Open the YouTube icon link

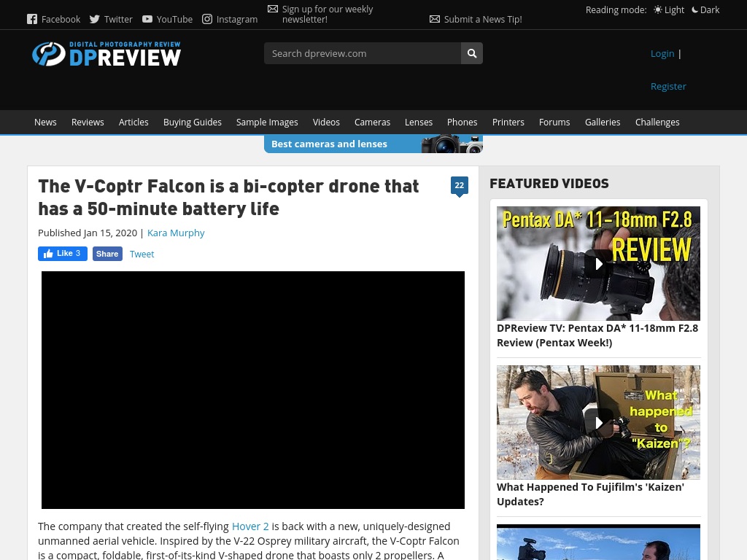[x=147, y=19]
